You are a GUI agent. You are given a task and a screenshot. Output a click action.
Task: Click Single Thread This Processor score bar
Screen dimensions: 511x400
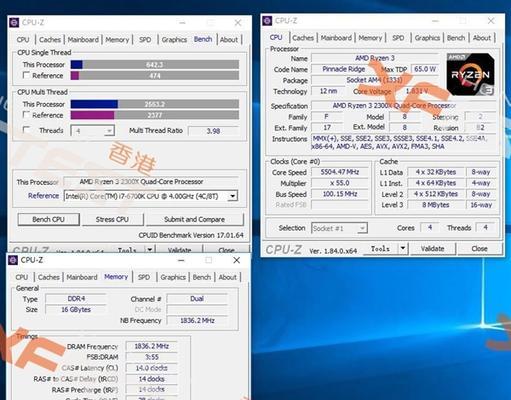(x=155, y=65)
